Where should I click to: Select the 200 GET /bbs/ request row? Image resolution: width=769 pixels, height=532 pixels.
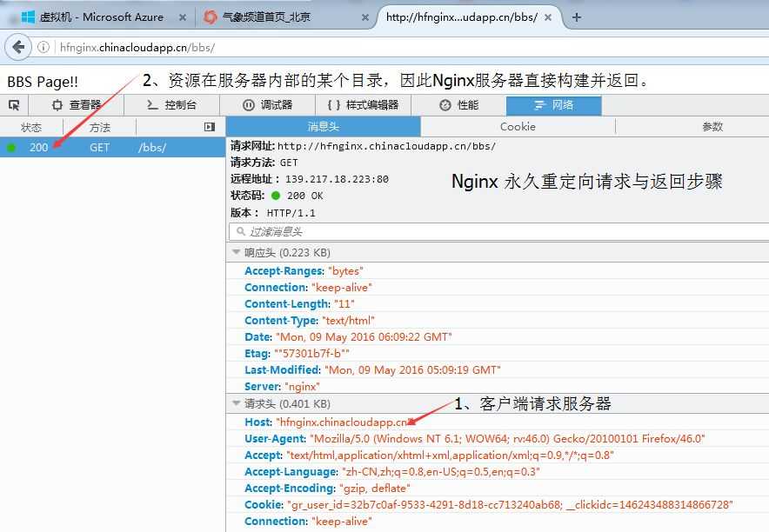[x=112, y=148]
